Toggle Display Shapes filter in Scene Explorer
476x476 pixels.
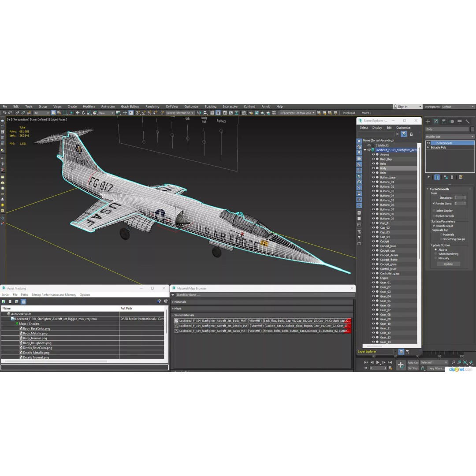[359, 147]
